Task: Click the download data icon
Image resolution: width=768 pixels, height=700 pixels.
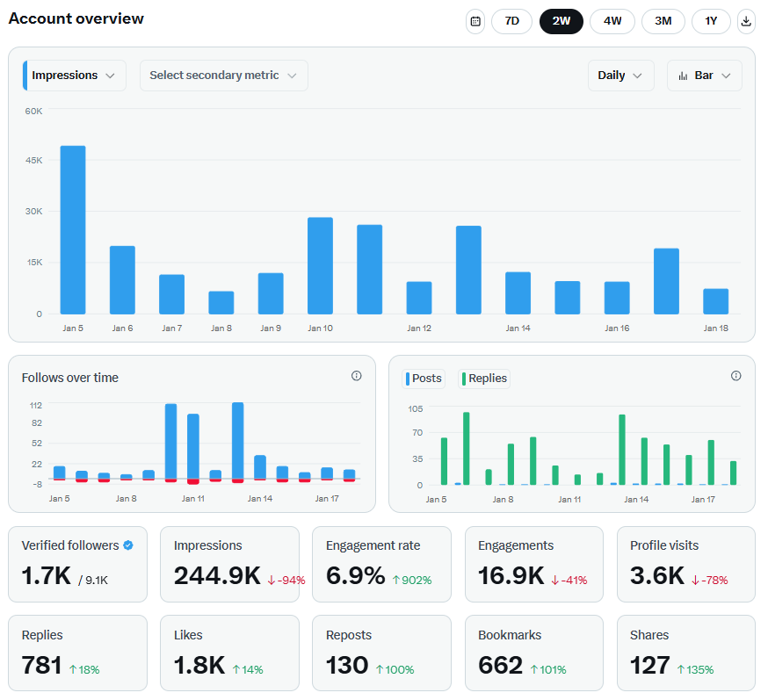Action: 746,21
